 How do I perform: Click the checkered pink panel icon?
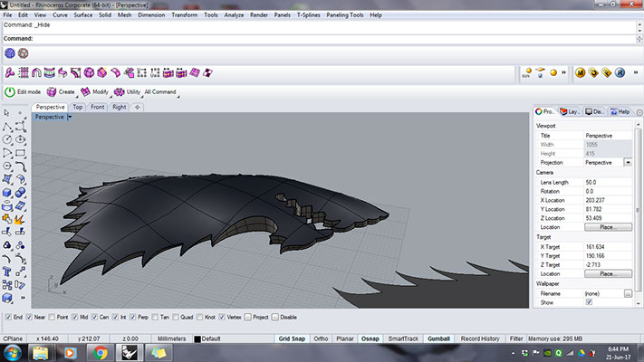[207, 73]
